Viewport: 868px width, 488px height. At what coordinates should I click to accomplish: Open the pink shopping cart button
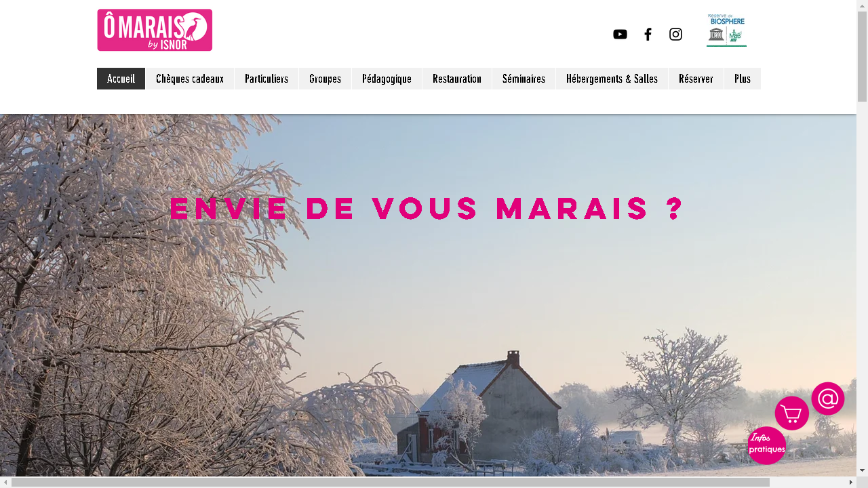pos(792,413)
